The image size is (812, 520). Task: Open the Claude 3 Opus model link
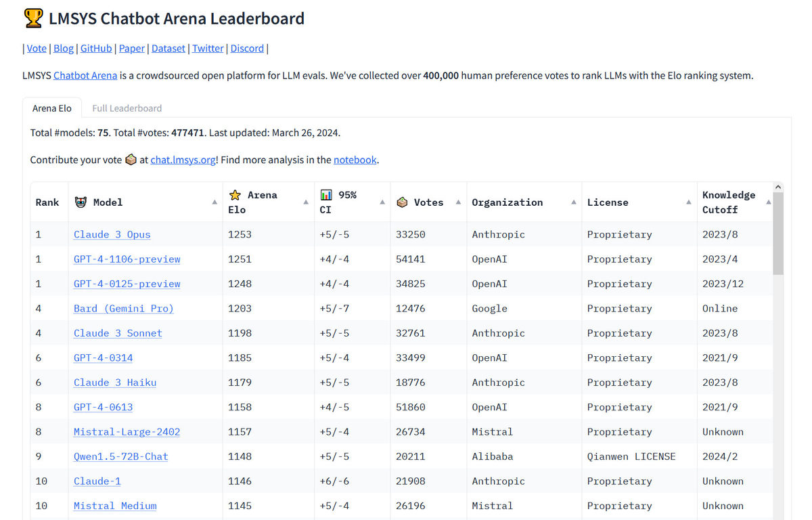point(112,234)
